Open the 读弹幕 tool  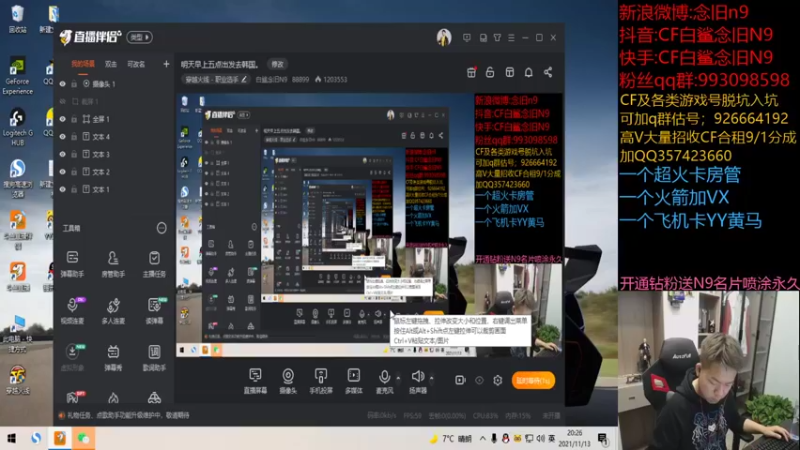coord(154,310)
